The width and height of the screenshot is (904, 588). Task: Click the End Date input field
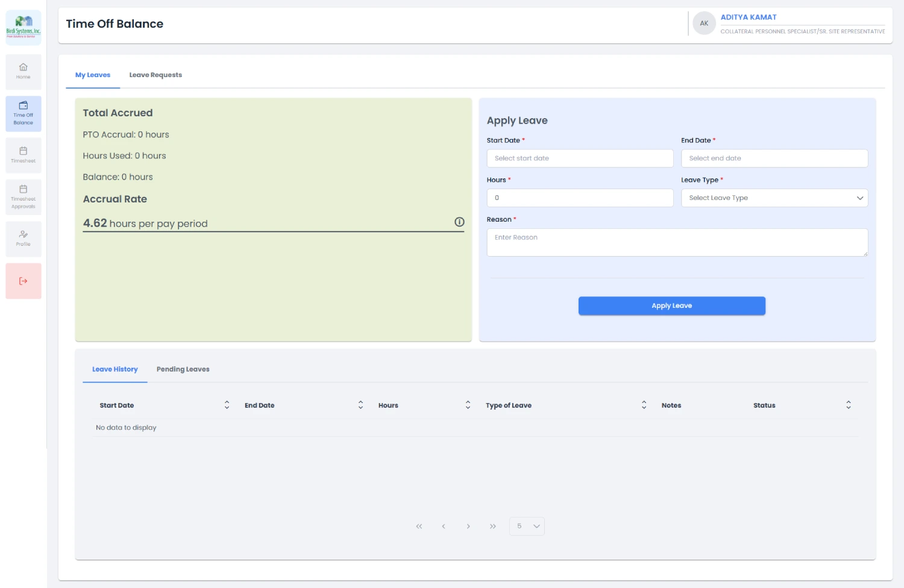coord(774,158)
